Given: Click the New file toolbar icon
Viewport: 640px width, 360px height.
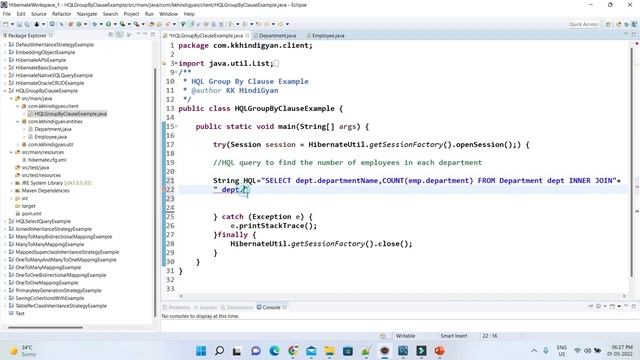Looking at the screenshot, I should [6, 24].
